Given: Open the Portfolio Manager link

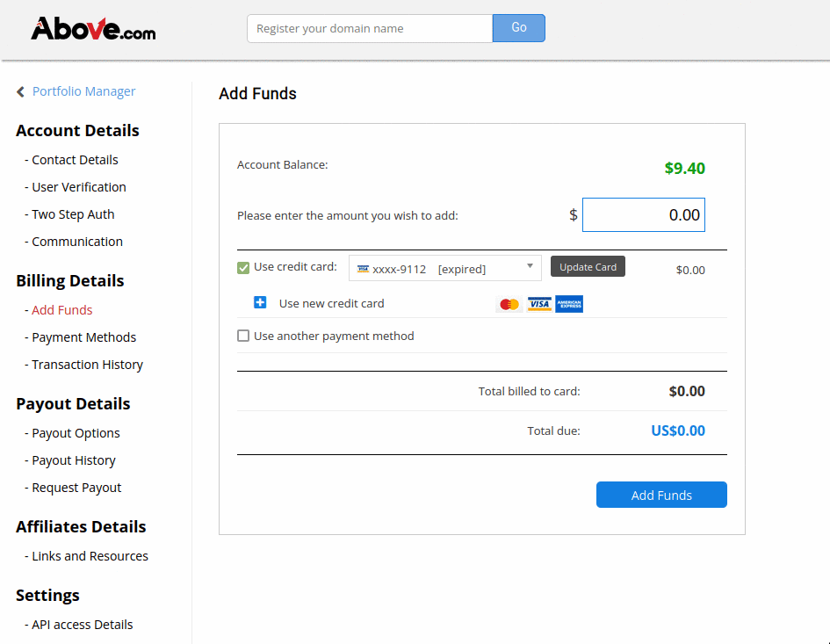Looking at the screenshot, I should 83,91.
